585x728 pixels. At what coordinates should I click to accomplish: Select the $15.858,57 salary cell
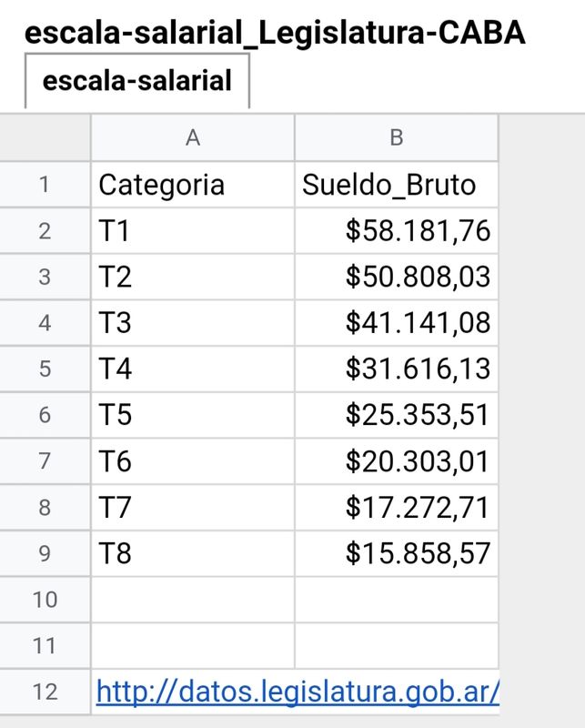click(397, 553)
